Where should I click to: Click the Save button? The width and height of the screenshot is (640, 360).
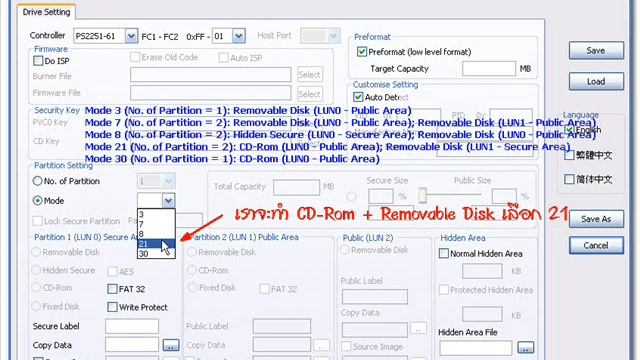click(x=596, y=51)
